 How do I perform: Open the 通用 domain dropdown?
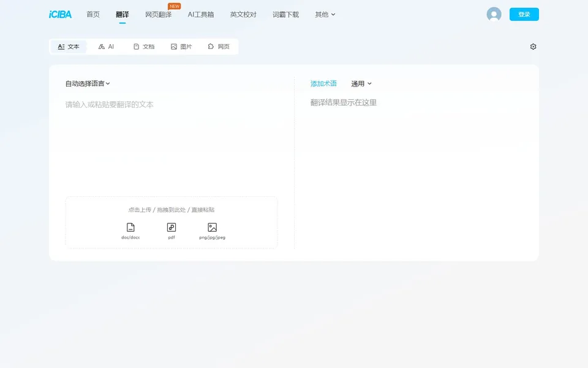[361, 83]
